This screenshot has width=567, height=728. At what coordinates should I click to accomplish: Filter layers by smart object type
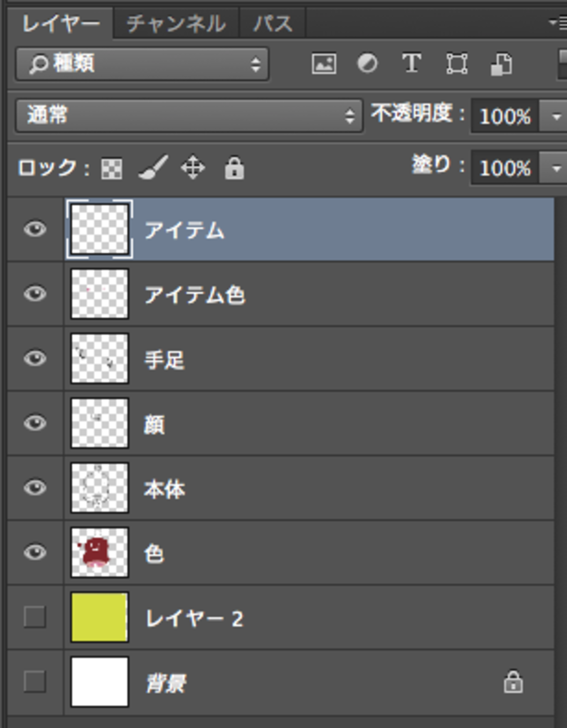[502, 65]
